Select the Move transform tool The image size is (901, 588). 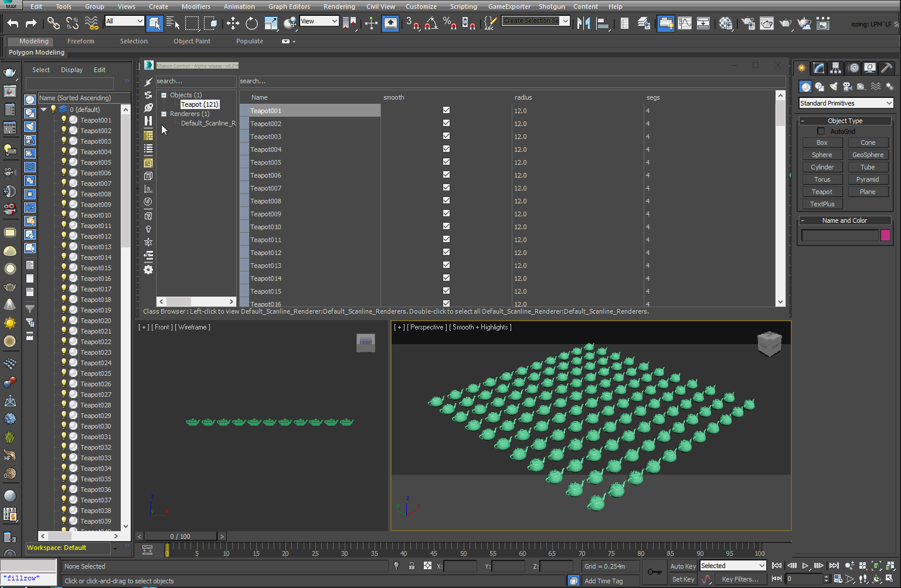point(233,23)
